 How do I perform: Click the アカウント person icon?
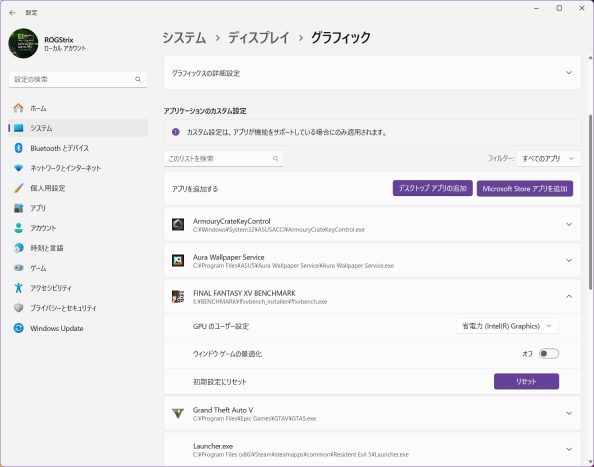tap(19, 228)
